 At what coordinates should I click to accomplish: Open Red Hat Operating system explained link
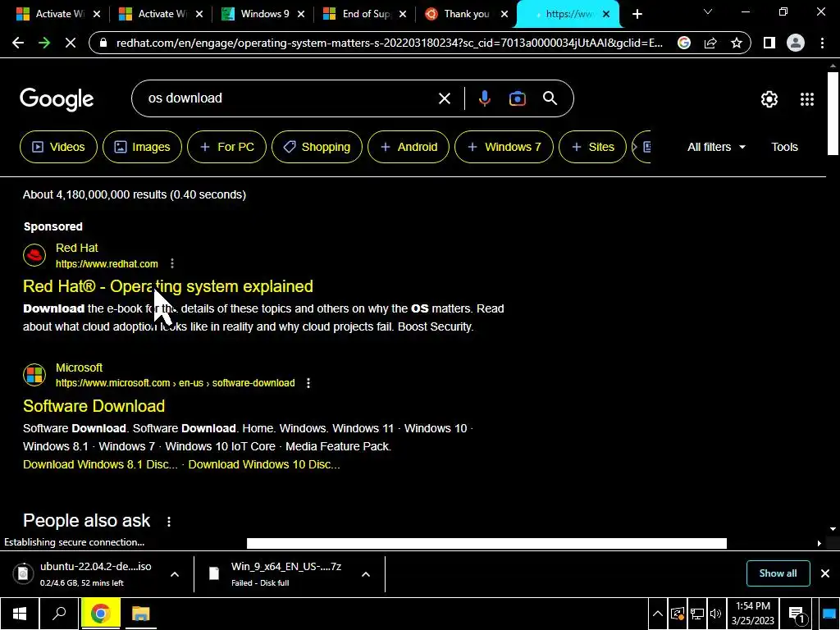(167, 286)
